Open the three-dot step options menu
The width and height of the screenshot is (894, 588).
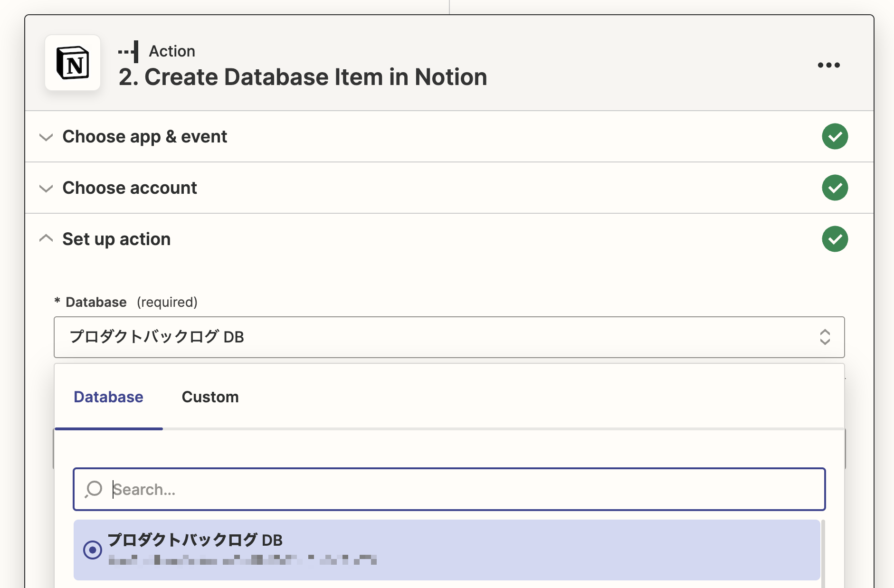(x=828, y=65)
